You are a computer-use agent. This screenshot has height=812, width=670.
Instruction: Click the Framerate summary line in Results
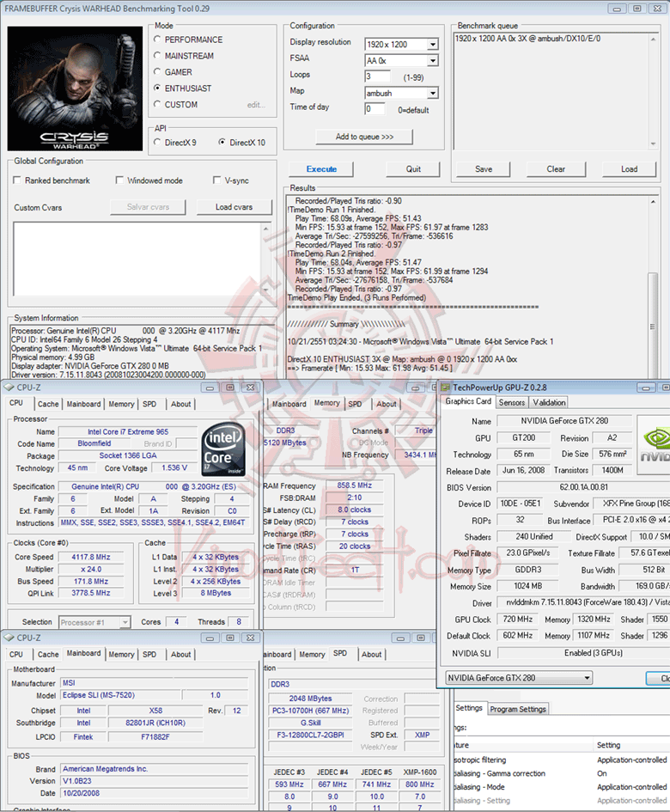pyautogui.click(x=369, y=369)
